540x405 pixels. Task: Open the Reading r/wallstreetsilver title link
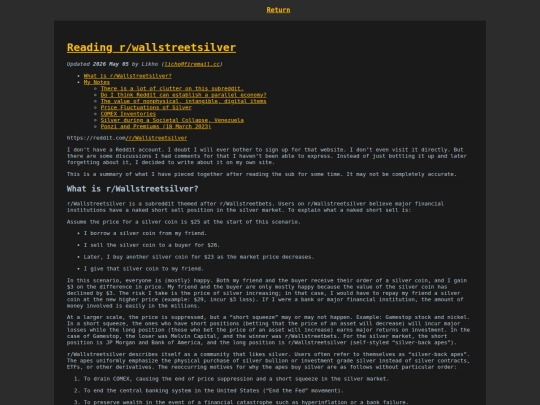coord(151,48)
